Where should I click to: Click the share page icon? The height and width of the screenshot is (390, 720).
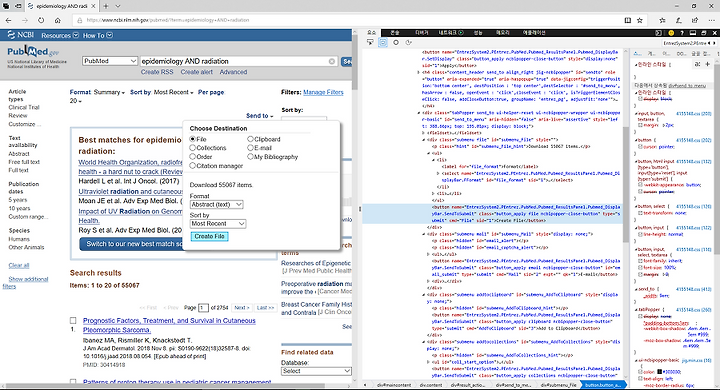695,20
